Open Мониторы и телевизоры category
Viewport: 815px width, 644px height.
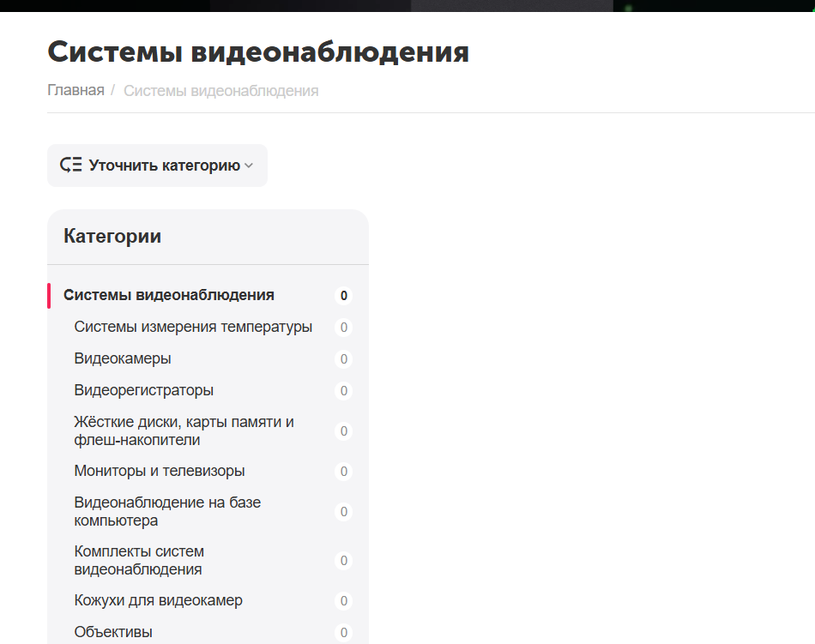click(160, 471)
